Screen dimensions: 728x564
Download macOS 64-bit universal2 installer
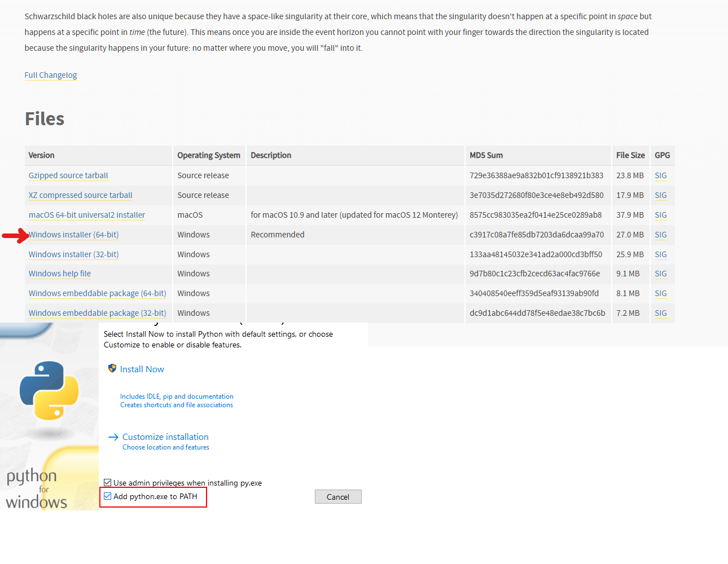point(87,215)
